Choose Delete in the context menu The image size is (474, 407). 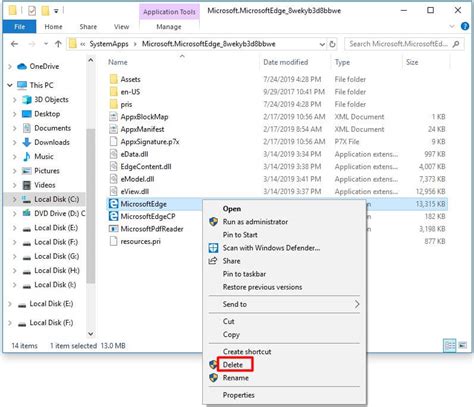(x=233, y=365)
